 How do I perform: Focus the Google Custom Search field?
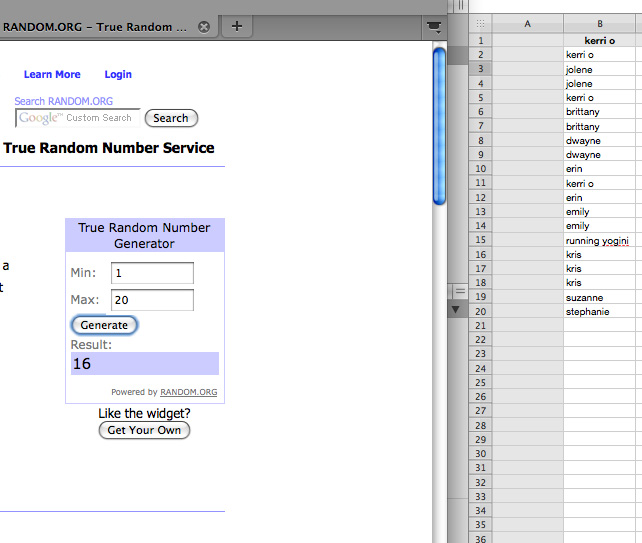coord(78,118)
